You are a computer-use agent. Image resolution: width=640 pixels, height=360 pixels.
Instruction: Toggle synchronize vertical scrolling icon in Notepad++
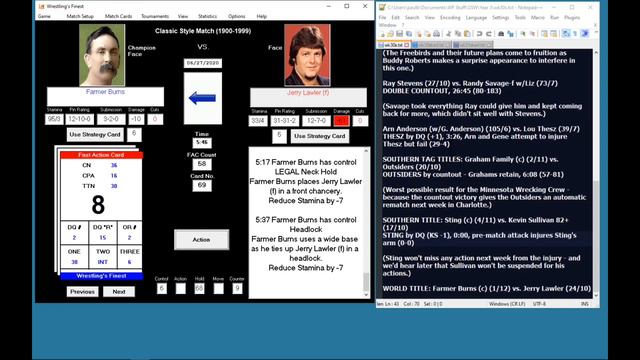(544, 34)
